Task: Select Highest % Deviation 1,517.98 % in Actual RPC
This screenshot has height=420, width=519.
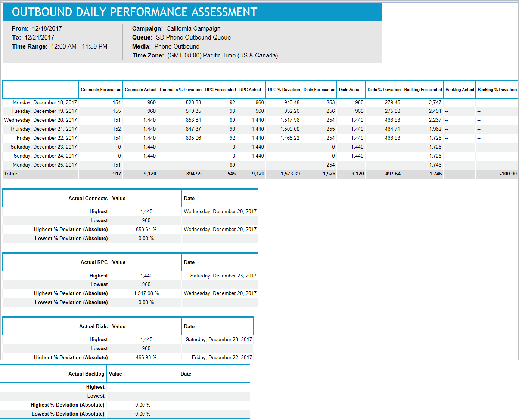Action: coord(146,293)
